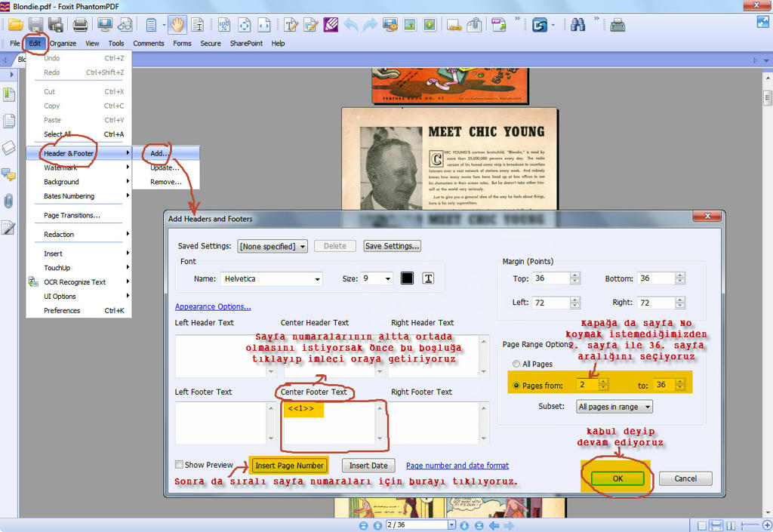Open the Layers panel in sidebar

tap(9, 148)
